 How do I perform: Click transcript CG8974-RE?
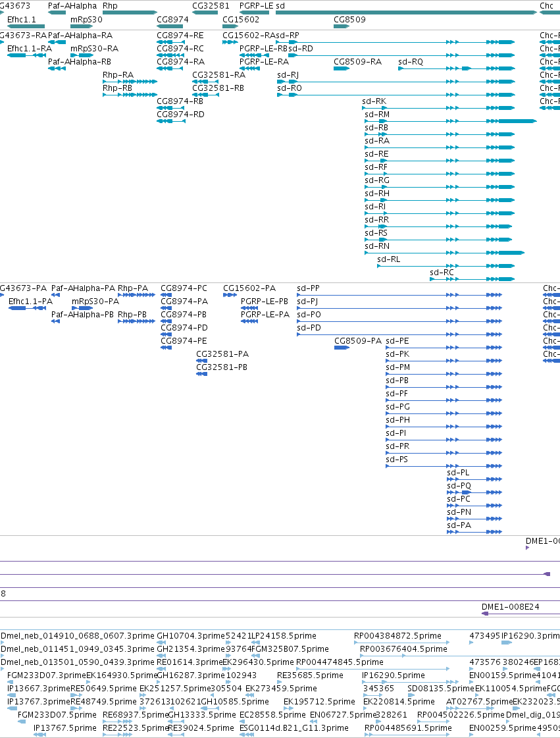180,36
